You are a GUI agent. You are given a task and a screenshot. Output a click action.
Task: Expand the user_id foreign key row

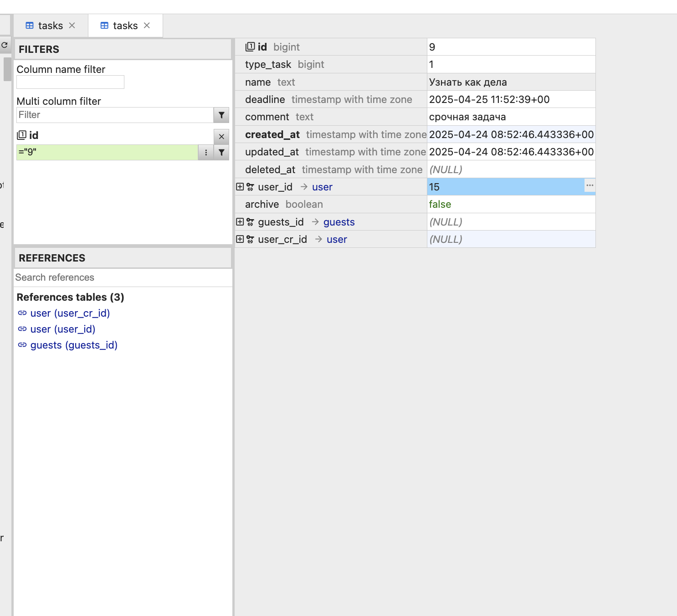coord(240,187)
